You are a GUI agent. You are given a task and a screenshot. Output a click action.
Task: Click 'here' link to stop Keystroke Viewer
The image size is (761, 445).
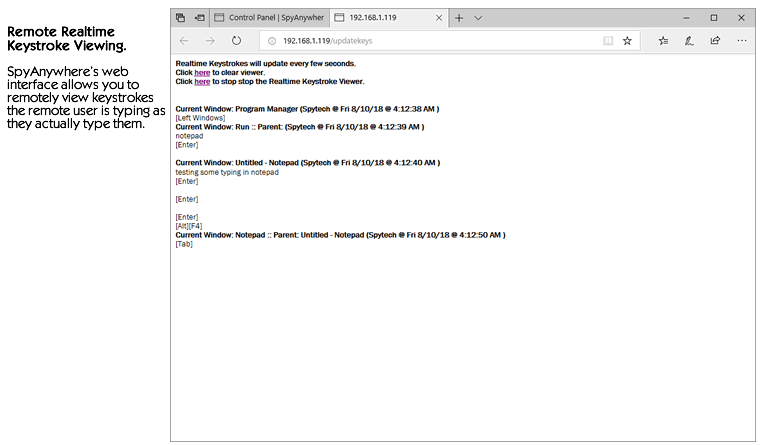click(202, 82)
